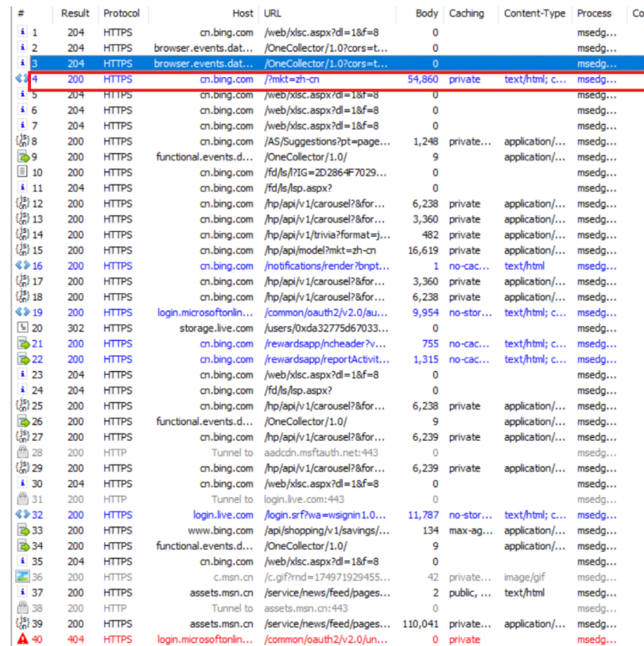The image size is (644, 646).
Task: Click max-ag... caching value in session 33
Action: tap(471, 530)
